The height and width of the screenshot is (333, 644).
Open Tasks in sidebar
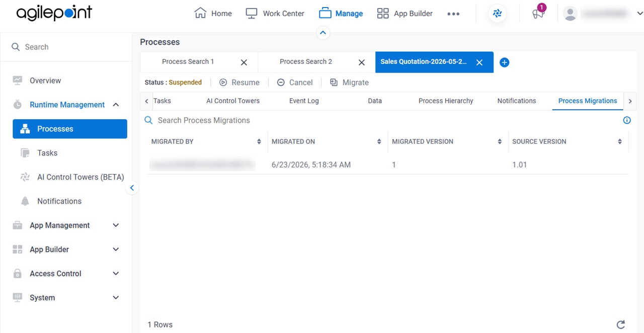[x=47, y=153]
